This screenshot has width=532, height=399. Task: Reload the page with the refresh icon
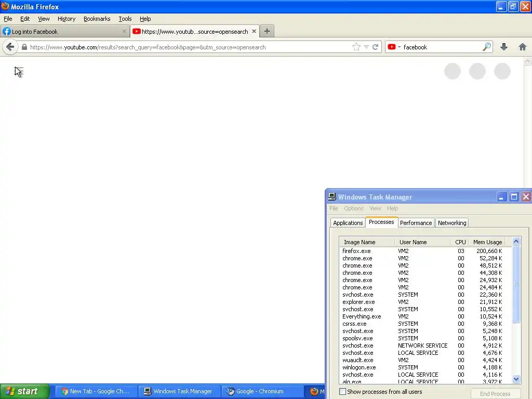coord(375,47)
